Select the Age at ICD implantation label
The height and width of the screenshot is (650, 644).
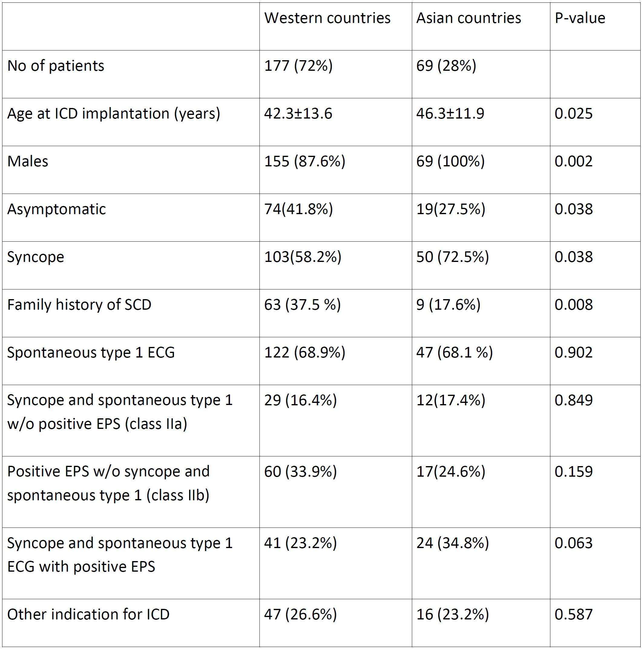click(114, 114)
